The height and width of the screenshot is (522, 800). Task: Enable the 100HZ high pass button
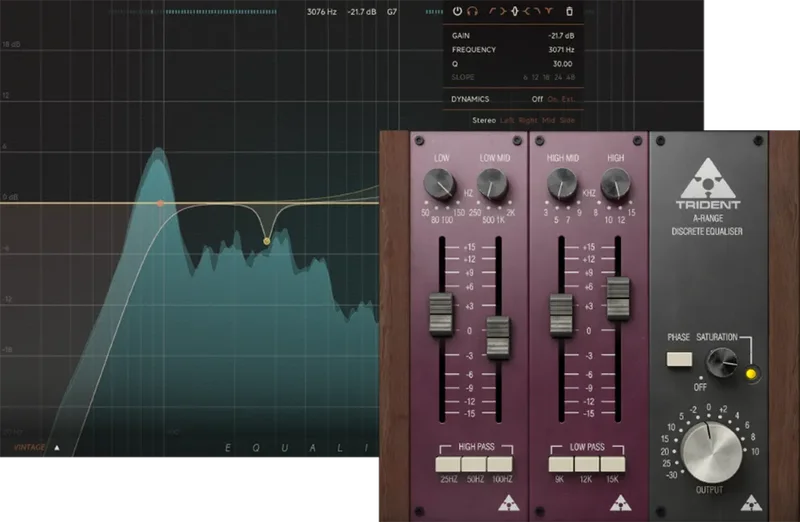tap(500, 464)
